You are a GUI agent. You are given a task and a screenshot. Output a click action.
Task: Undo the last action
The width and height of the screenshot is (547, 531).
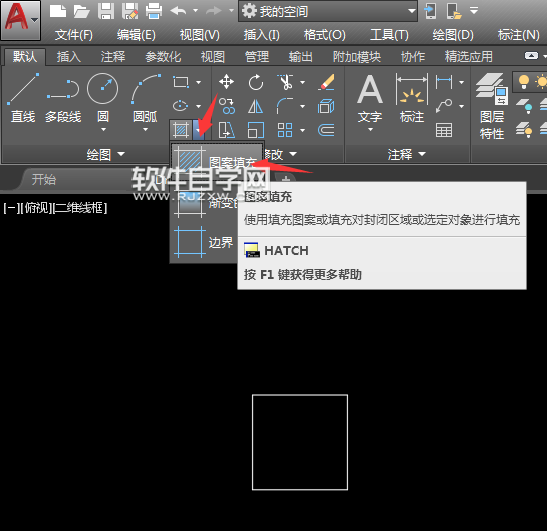(x=178, y=11)
